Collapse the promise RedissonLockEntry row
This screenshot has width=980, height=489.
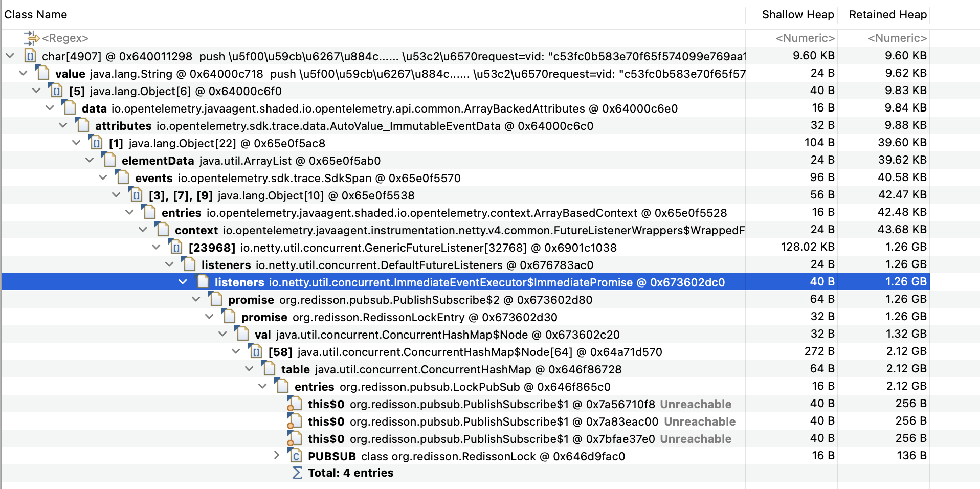point(209,316)
